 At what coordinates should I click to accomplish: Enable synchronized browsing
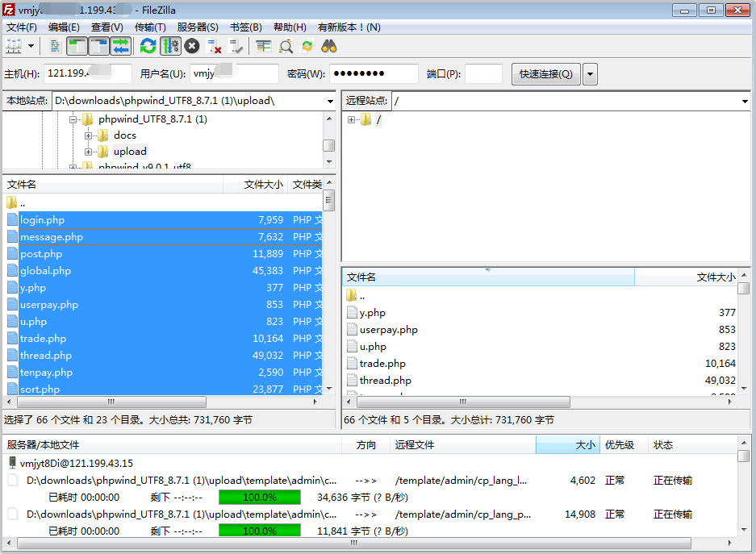(x=306, y=46)
